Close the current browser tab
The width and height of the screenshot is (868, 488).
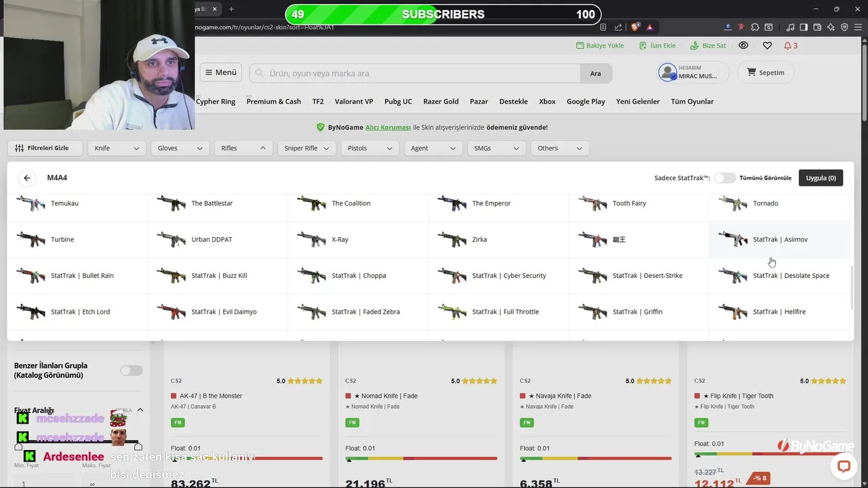(215, 9)
